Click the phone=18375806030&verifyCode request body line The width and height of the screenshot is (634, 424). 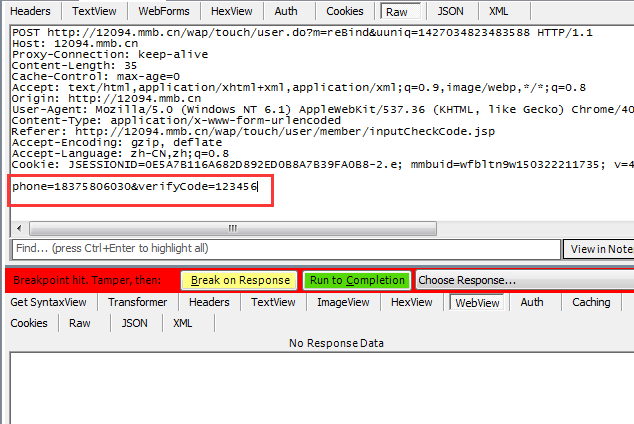tap(135, 187)
